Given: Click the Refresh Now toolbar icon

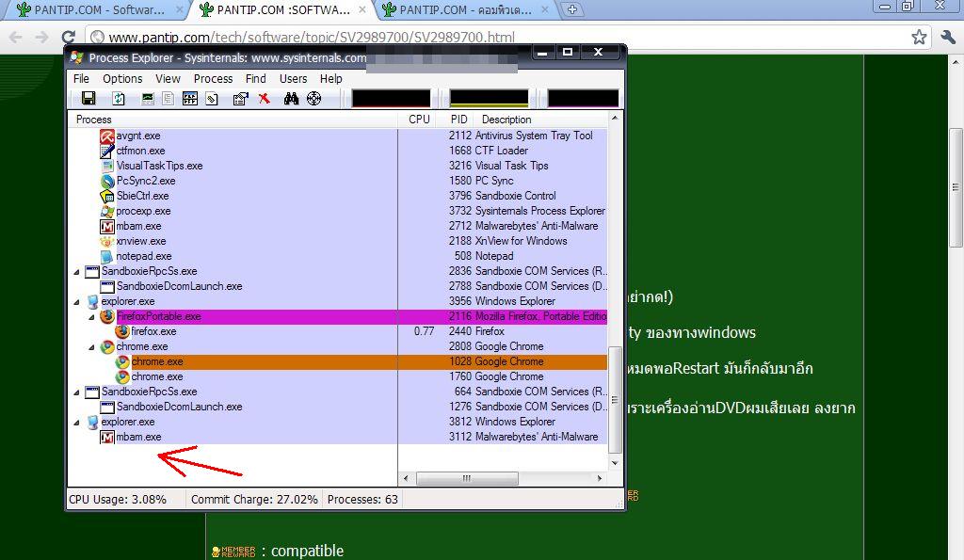Looking at the screenshot, I should point(119,99).
